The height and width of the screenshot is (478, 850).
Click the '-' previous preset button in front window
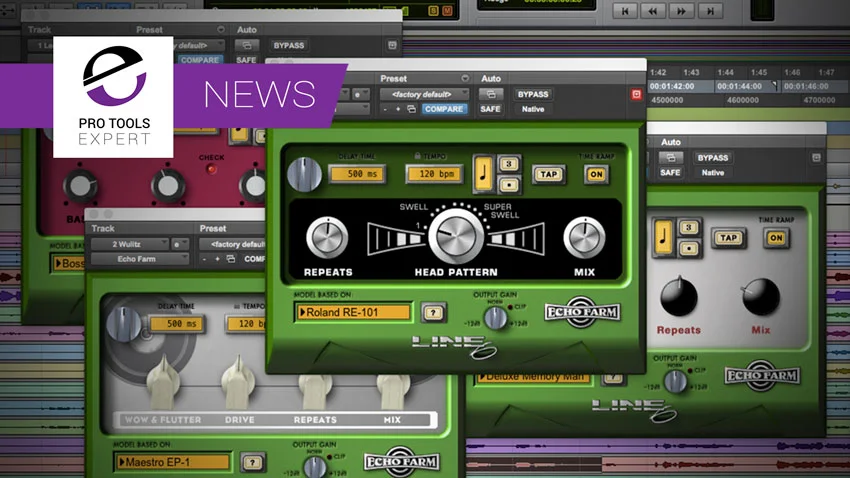click(385, 109)
